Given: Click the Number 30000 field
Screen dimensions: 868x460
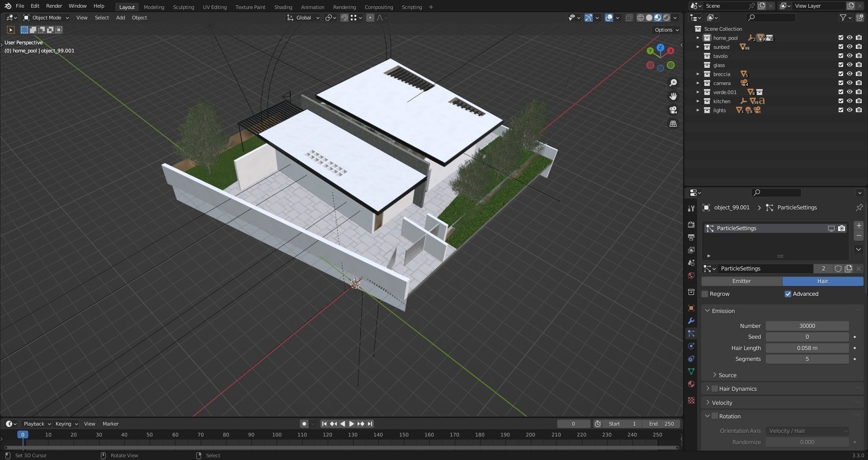Looking at the screenshot, I should coord(807,326).
